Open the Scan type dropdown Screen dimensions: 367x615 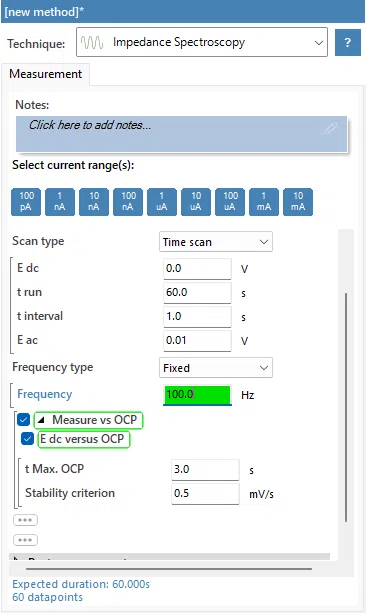216,242
